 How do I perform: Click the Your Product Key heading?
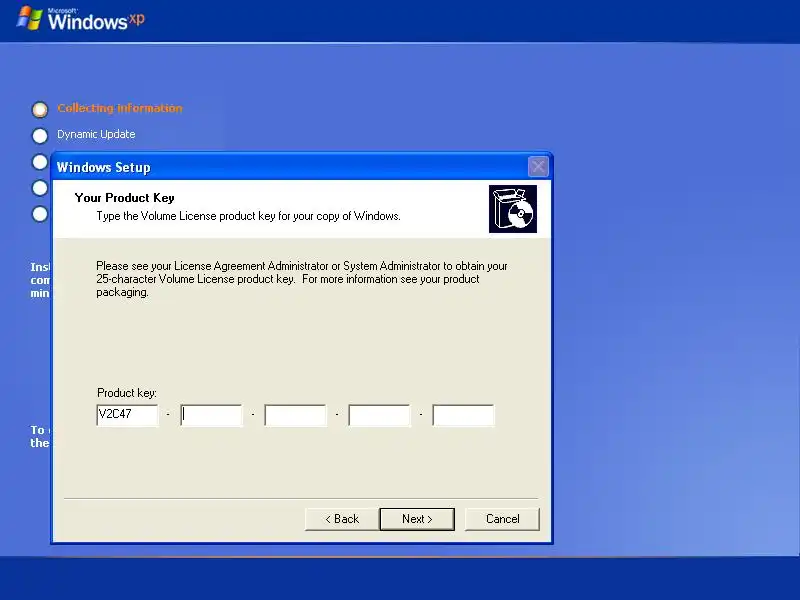[124, 197]
